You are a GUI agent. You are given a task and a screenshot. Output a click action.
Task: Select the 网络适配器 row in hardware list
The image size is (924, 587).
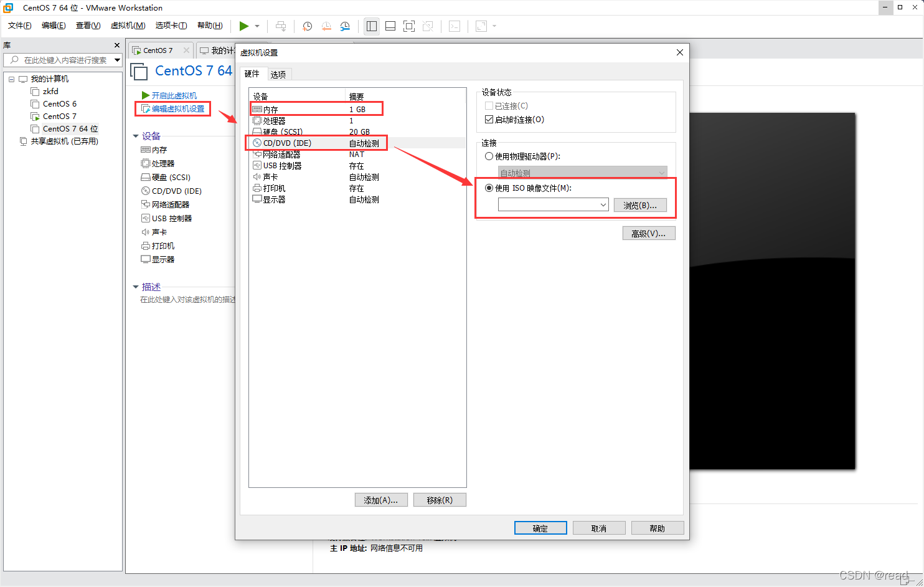pos(357,154)
